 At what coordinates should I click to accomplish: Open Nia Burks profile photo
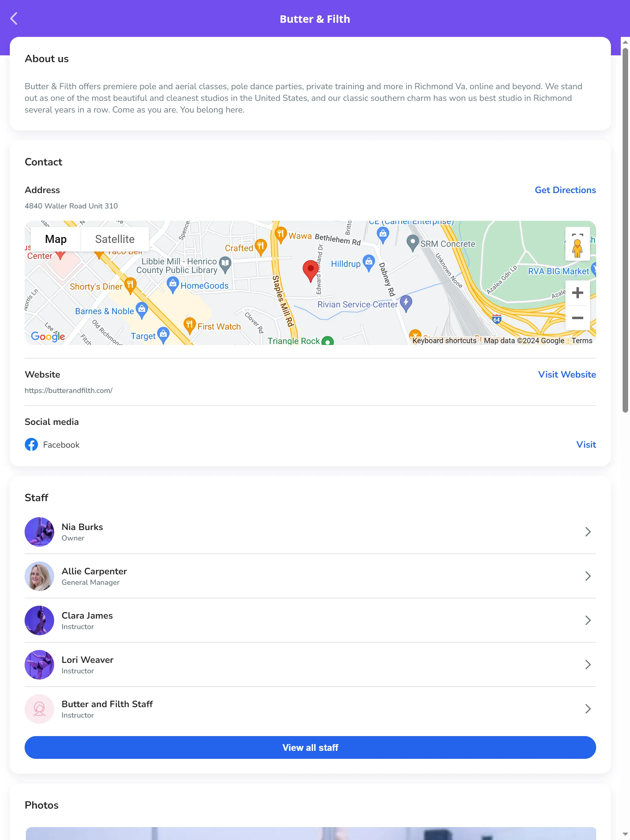(x=39, y=532)
